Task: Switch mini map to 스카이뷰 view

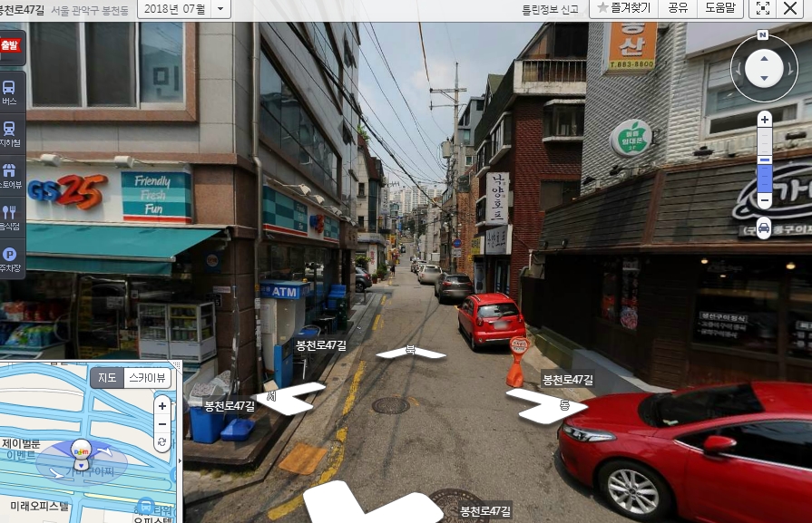Action: click(x=147, y=377)
